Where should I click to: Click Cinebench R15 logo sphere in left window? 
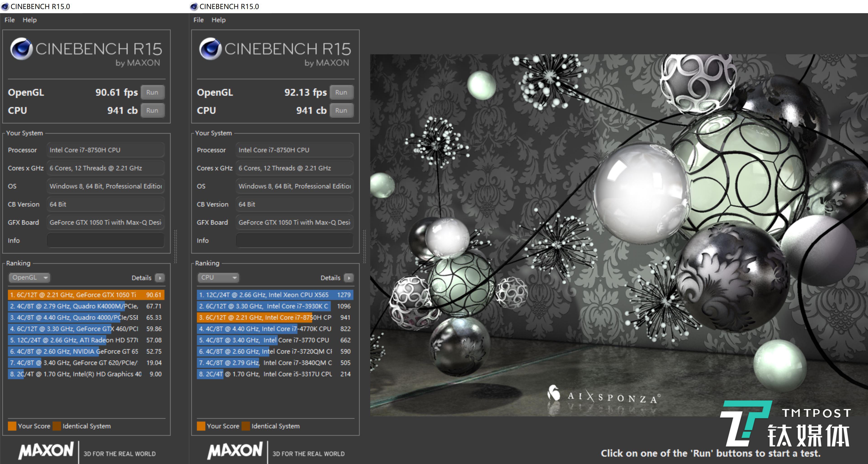point(21,49)
